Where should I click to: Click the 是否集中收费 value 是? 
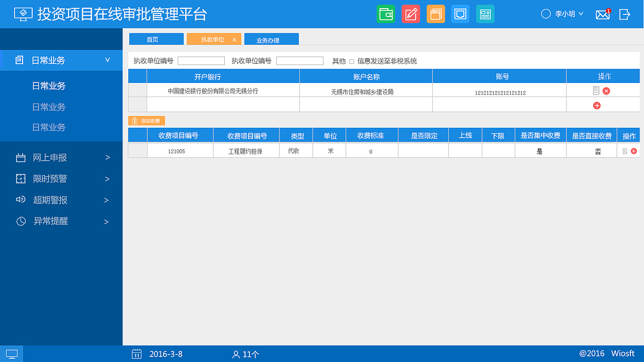[x=540, y=151]
